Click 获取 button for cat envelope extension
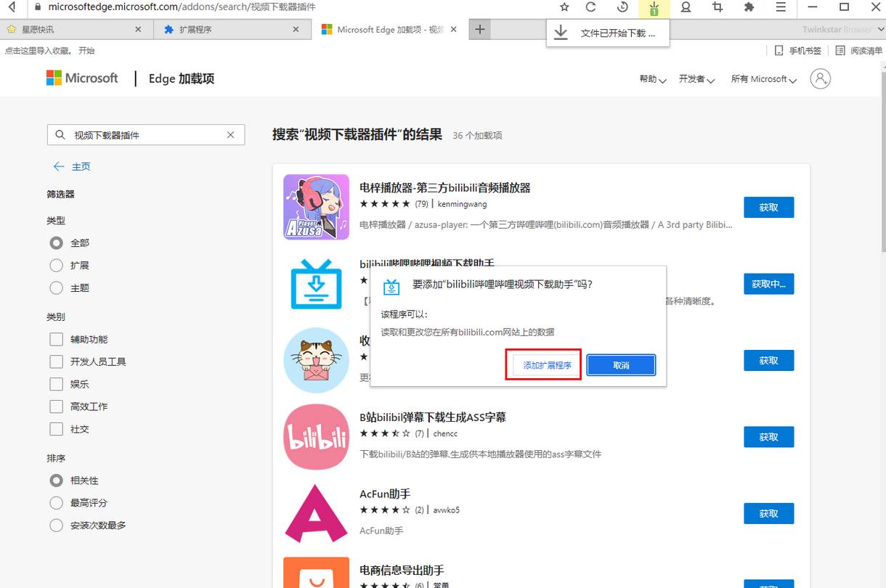The height and width of the screenshot is (588, 886). pyautogui.click(x=768, y=361)
